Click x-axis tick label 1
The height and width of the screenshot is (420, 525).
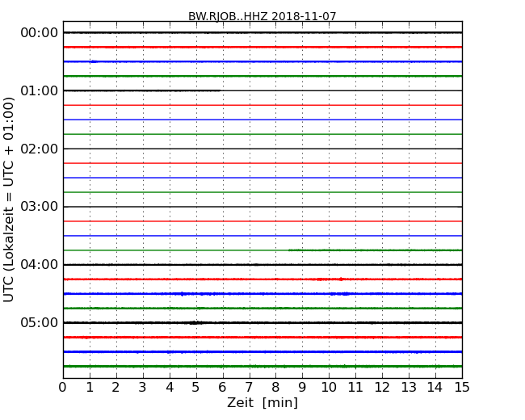(90, 388)
